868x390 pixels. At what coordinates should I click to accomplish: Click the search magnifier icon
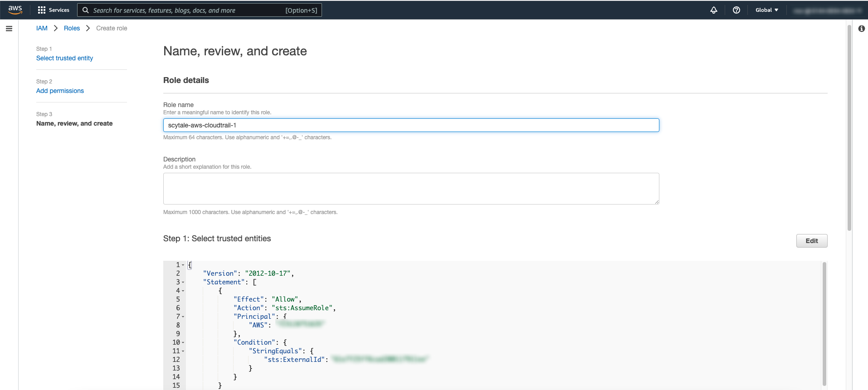click(x=85, y=10)
